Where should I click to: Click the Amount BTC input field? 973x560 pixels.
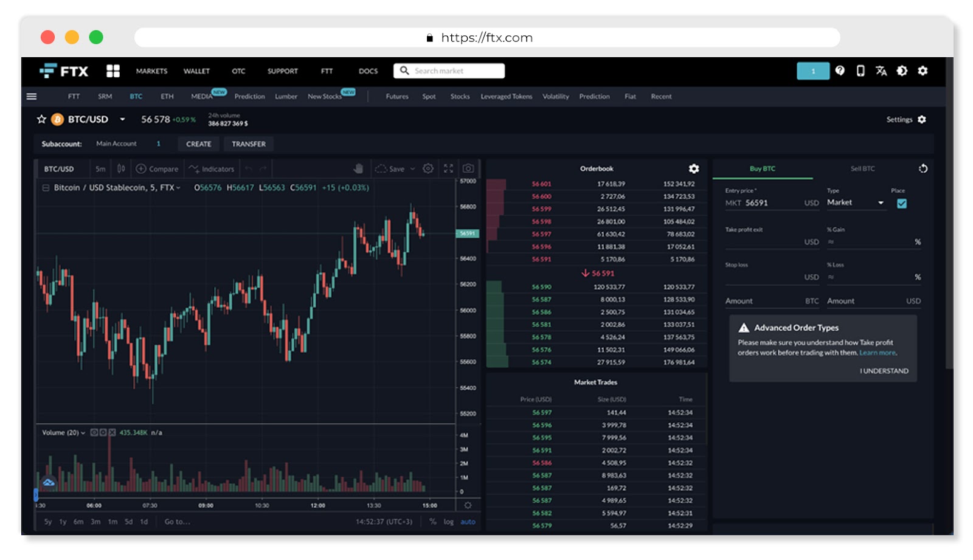point(772,301)
